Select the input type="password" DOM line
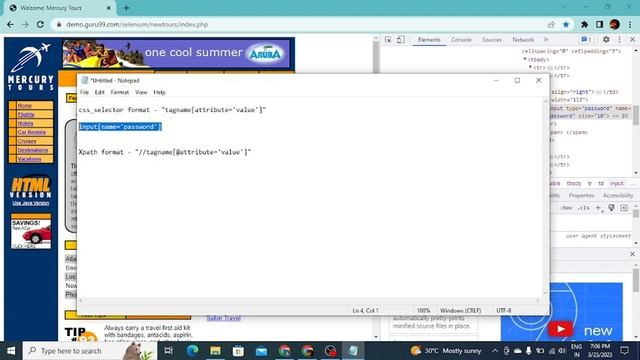 point(590,112)
